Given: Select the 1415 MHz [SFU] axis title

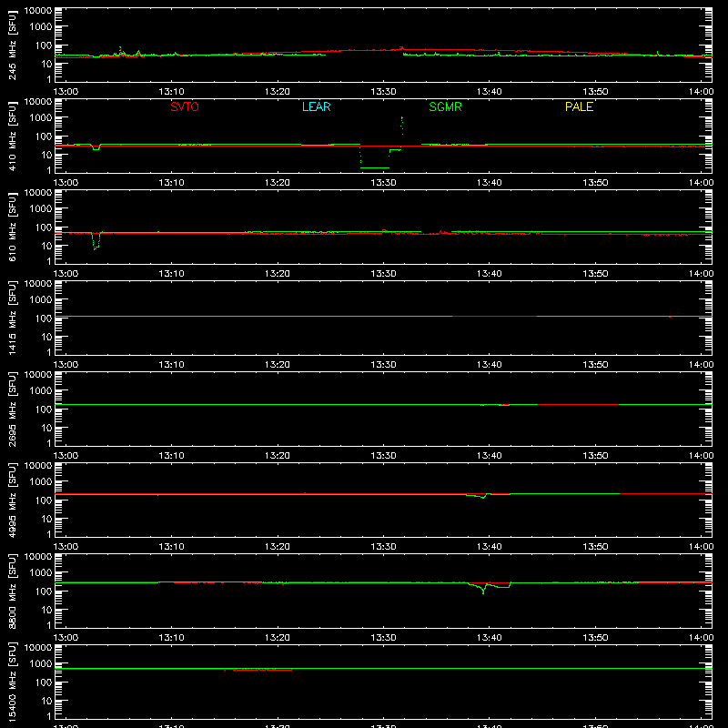Looking at the screenshot, I should (x=12, y=318).
